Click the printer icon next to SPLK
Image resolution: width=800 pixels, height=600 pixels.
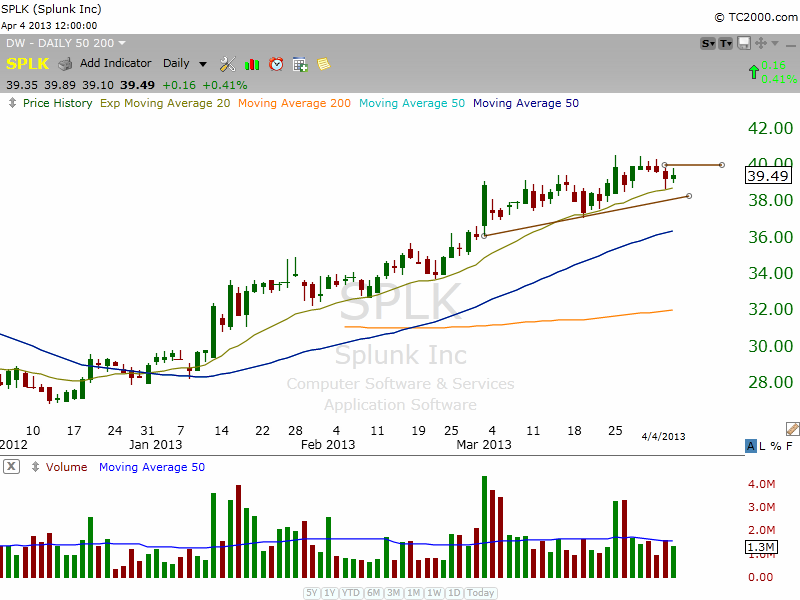pyautogui.click(x=65, y=64)
